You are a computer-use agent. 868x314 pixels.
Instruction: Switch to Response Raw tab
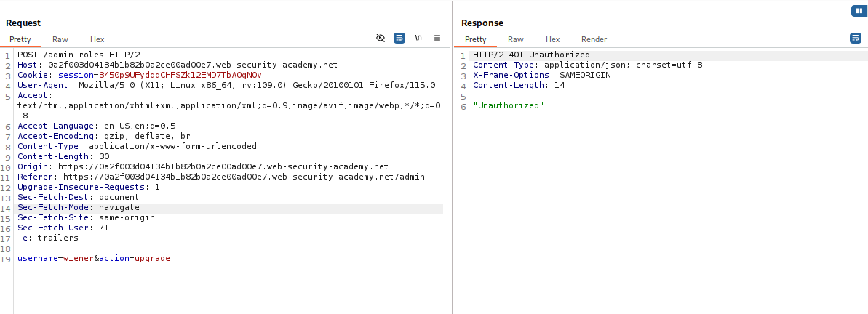pyautogui.click(x=516, y=39)
